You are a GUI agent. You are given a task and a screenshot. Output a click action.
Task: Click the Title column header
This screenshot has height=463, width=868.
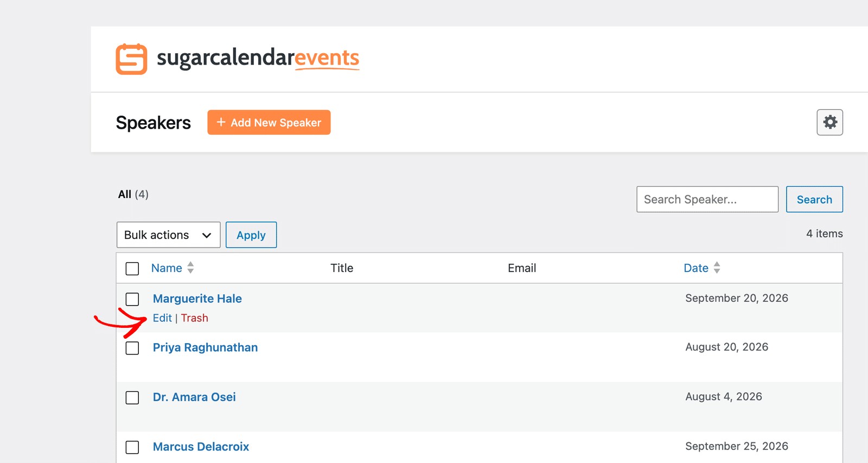click(342, 268)
